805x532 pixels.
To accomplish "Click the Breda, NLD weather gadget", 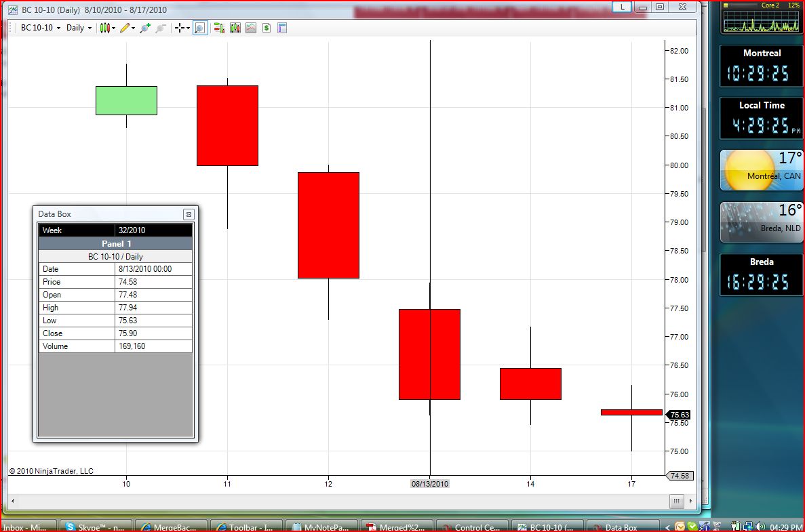I will pos(762,222).
